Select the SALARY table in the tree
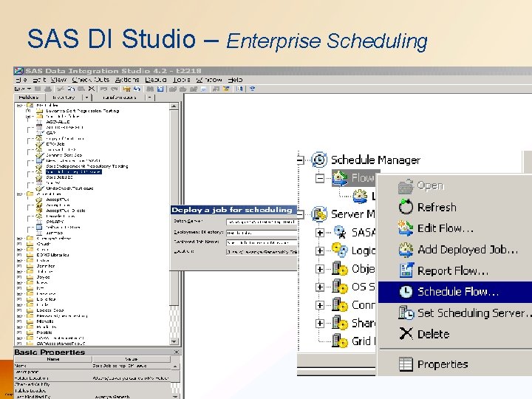Screen dimensions: 532x399 [55, 222]
